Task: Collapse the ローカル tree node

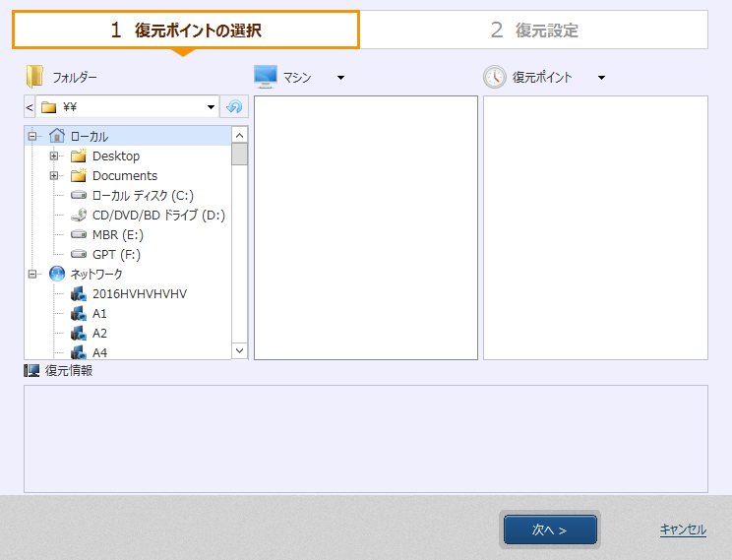Action: tap(32, 137)
